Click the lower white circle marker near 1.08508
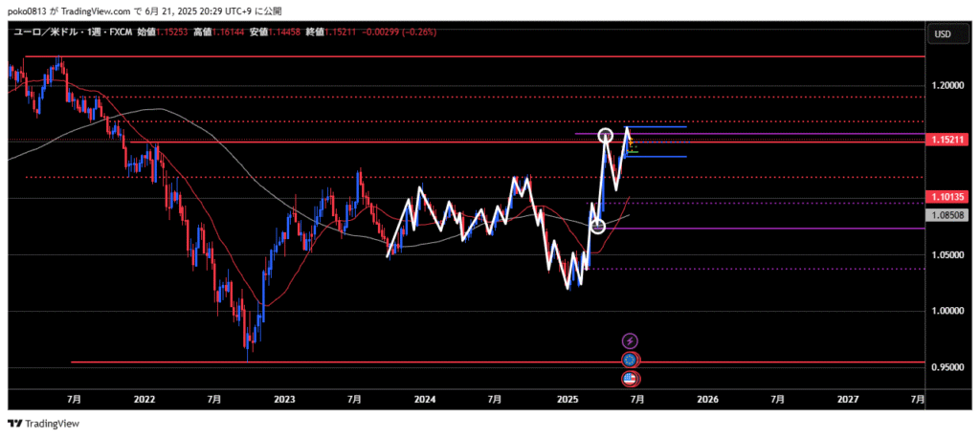980x437 pixels. pos(598,226)
